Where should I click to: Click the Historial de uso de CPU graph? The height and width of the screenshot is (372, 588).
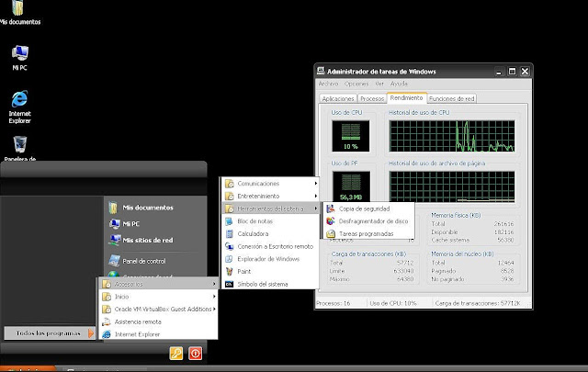click(x=452, y=136)
